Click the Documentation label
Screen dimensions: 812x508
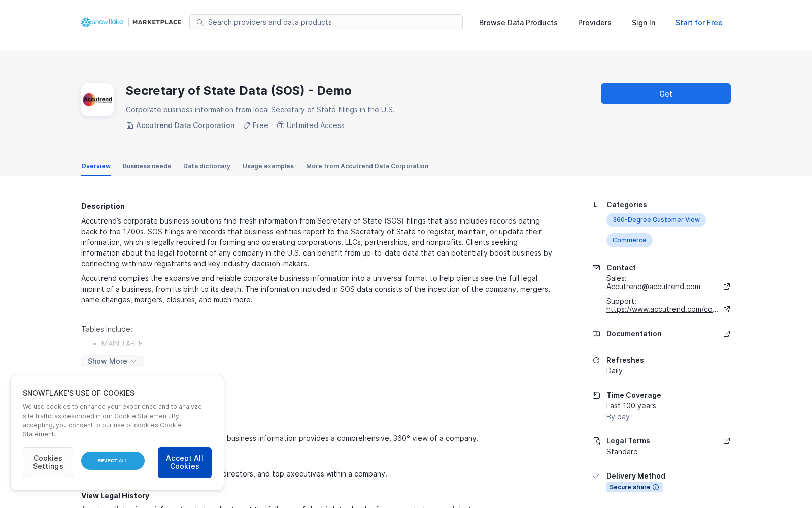(x=634, y=334)
